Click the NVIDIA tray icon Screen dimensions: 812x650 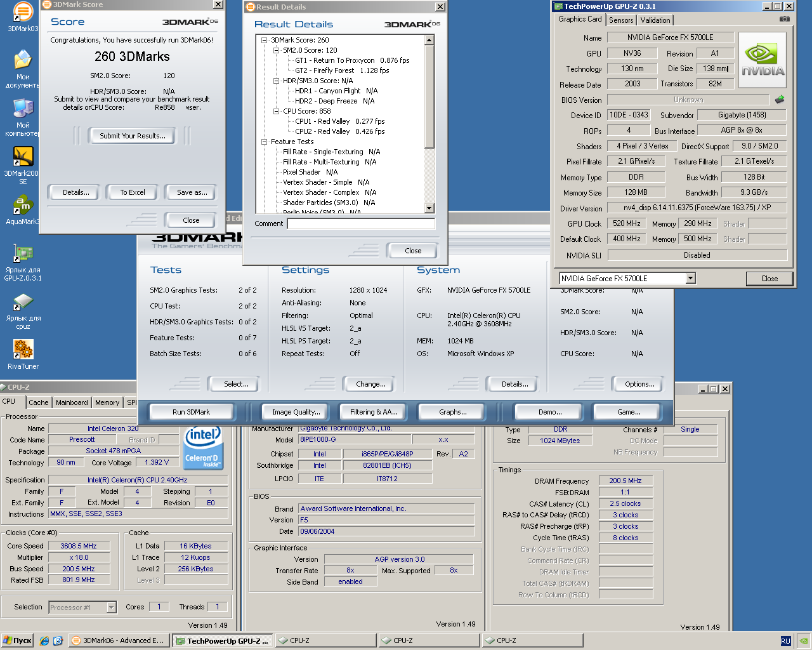tap(803, 641)
